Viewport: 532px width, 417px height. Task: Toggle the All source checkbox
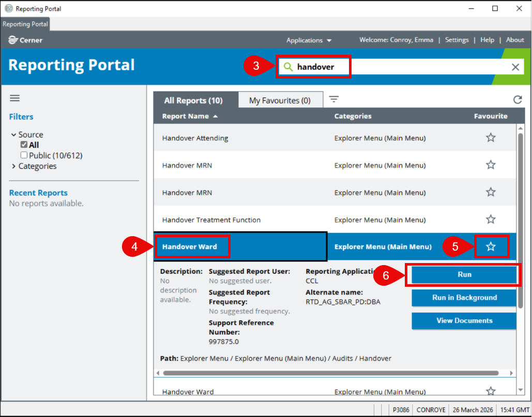24,145
